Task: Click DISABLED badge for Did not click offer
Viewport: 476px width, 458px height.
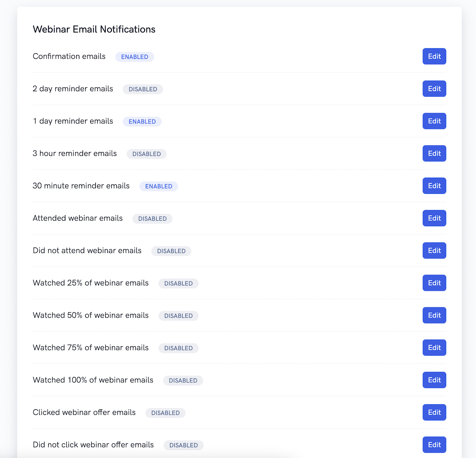Action: (x=184, y=446)
